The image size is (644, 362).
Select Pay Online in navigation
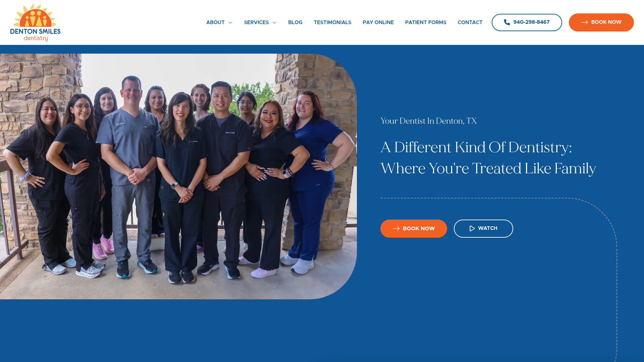point(378,22)
